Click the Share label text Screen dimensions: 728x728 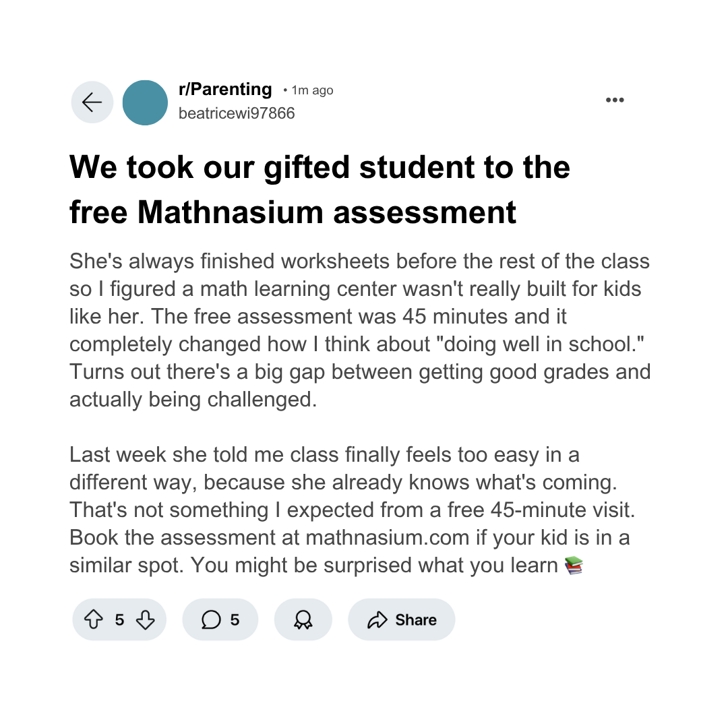coord(416,620)
